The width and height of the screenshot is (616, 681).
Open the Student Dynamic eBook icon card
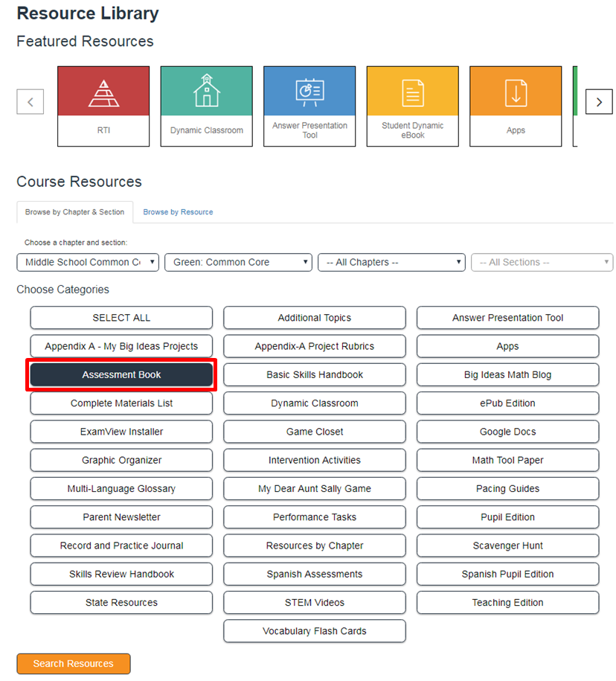coord(412,106)
